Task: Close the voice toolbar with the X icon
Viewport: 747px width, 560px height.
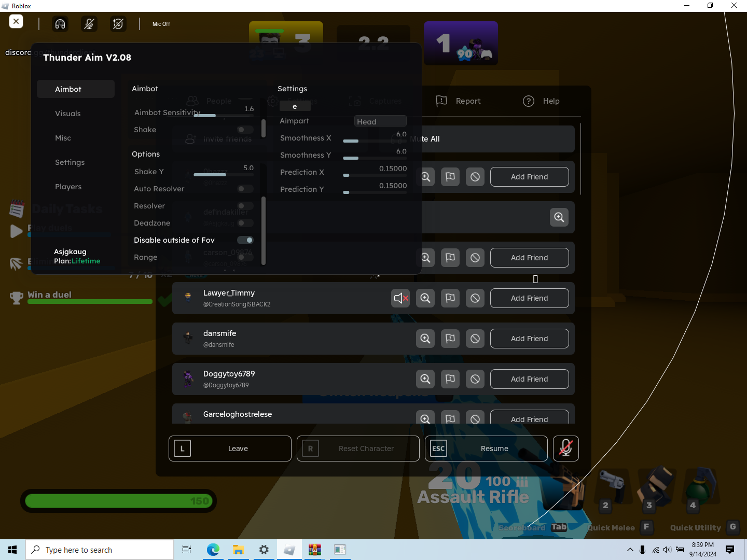Action: [16, 21]
